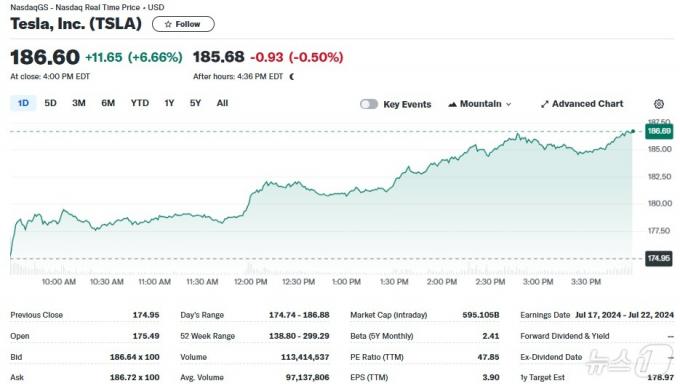Select the 3M range tab
Screen dimensions: 680x386
coord(78,103)
